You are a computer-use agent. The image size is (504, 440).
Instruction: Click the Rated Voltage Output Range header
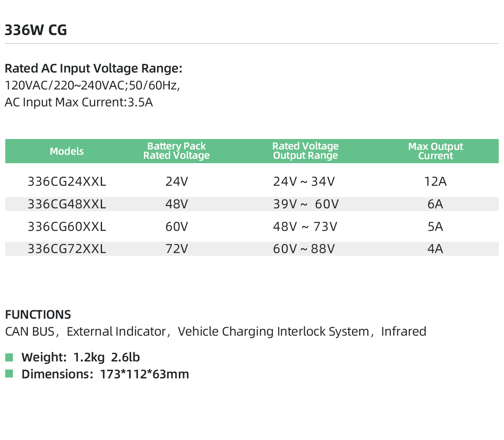pos(305,151)
